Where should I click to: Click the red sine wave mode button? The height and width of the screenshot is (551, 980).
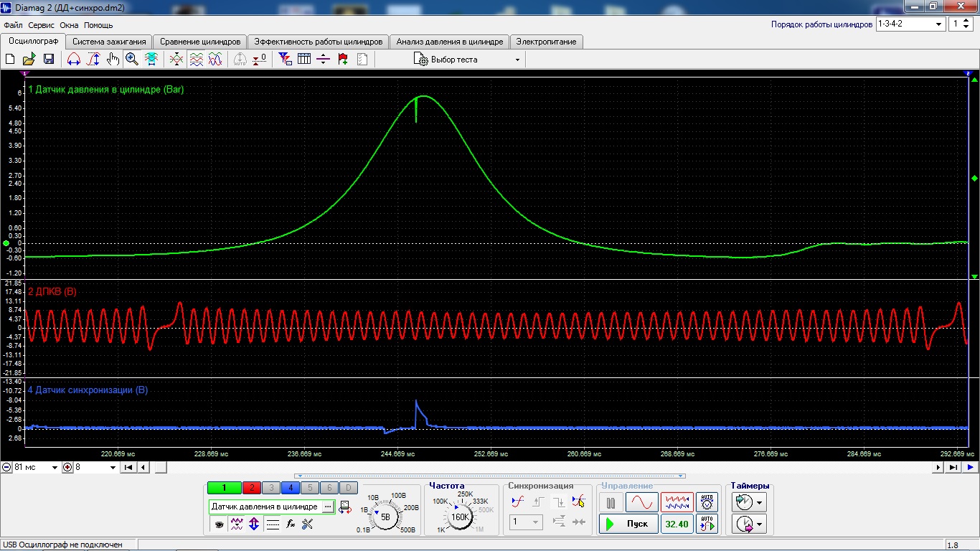641,502
